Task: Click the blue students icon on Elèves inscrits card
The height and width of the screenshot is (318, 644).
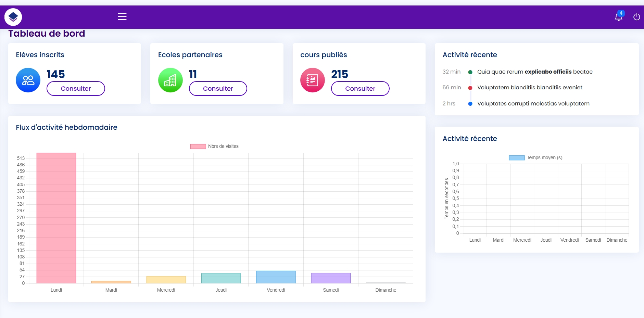Action: coord(28,80)
